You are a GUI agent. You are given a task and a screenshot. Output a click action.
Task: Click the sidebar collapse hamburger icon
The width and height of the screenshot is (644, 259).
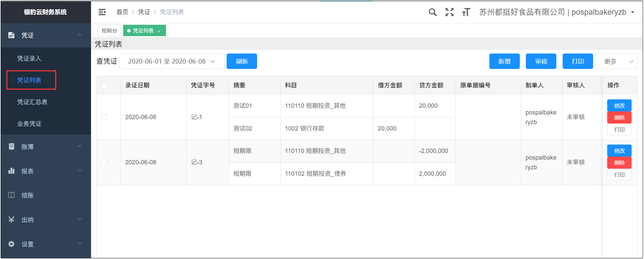point(102,12)
